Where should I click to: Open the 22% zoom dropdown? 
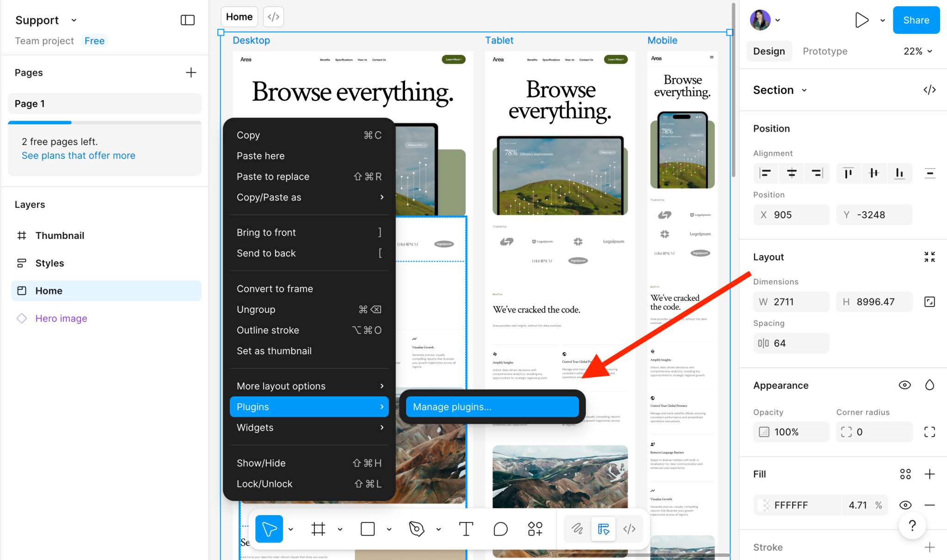point(918,51)
